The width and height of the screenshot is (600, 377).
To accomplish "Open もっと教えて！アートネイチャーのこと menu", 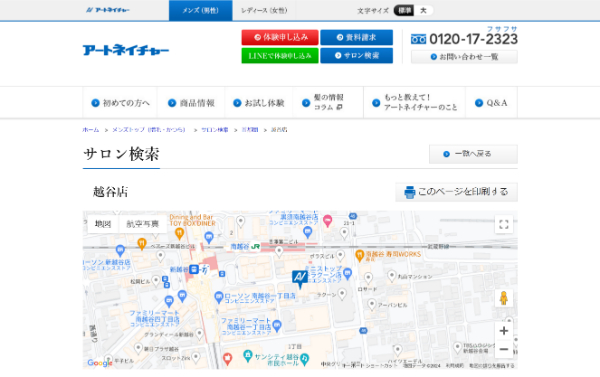I will click(x=414, y=103).
